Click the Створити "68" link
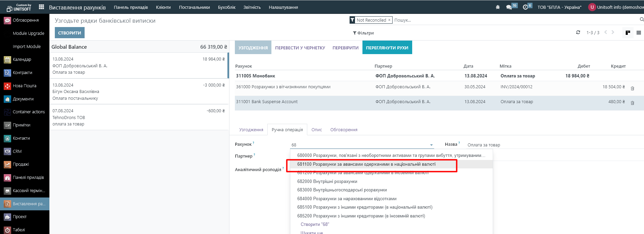Image resolution: width=644 pixels, height=234 pixels. pyautogui.click(x=315, y=225)
